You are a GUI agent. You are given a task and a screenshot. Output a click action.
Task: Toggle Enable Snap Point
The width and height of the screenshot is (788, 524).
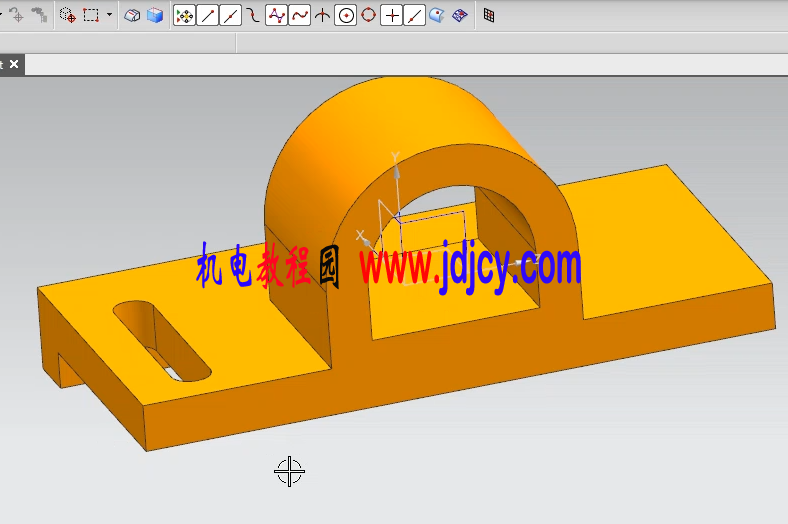point(184,16)
